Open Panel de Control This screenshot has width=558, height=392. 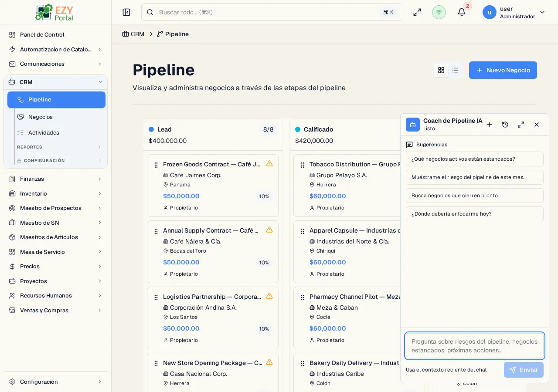(56, 34)
